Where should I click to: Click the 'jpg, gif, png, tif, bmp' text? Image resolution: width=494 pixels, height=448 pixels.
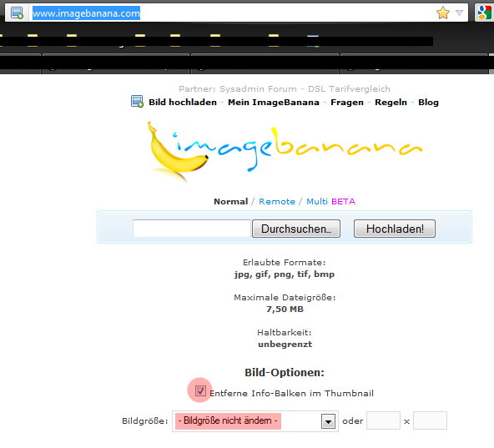click(285, 274)
